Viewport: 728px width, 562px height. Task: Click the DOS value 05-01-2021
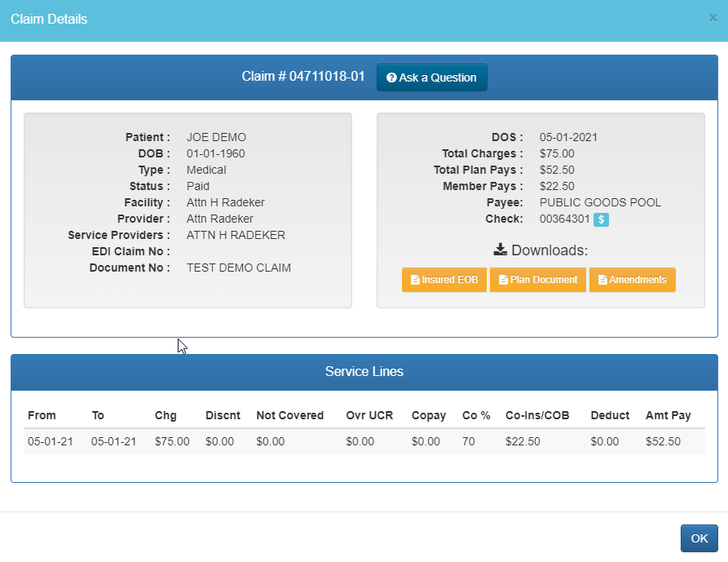pos(568,138)
